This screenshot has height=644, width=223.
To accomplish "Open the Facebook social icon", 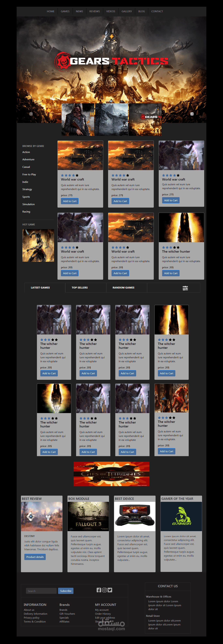I will 99,590.
